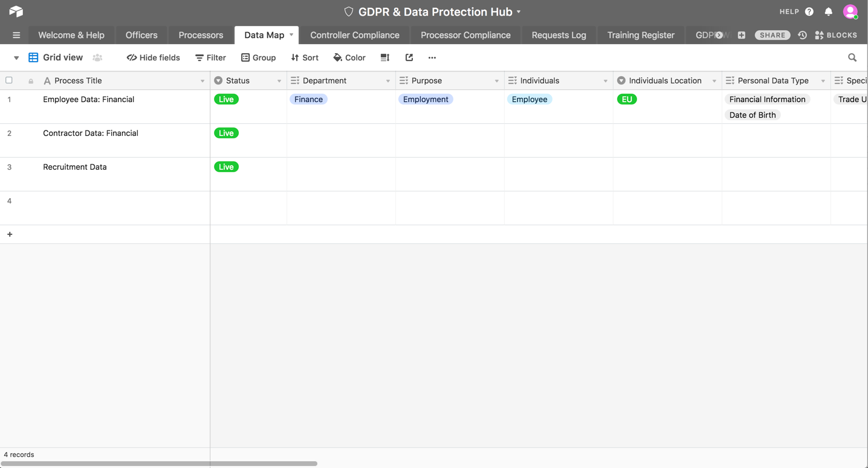Open the Status field dropdown
The image size is (868, 468).
279,80
